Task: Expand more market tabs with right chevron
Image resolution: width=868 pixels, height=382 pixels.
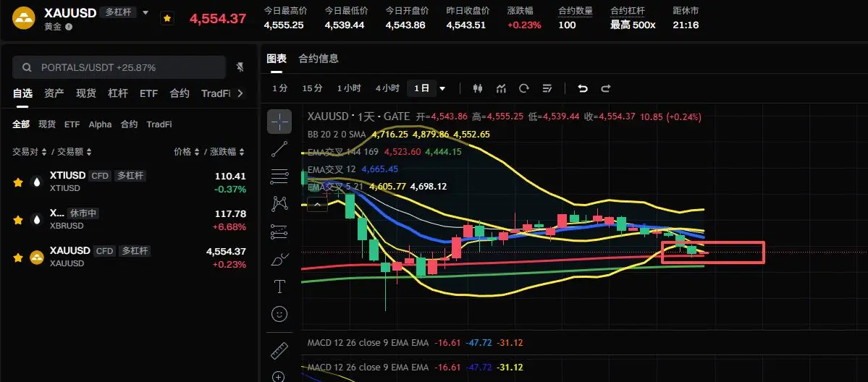Action: [240, 93]
